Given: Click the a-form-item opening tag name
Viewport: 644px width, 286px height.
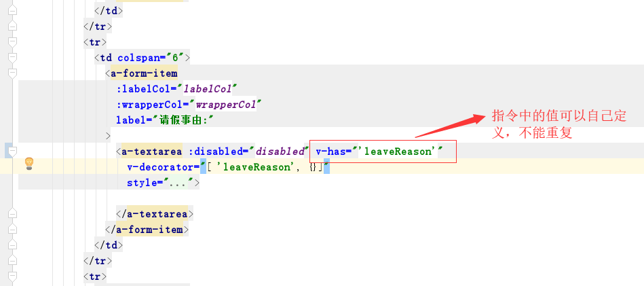Looking at the screenshot, I should (144, 73).
